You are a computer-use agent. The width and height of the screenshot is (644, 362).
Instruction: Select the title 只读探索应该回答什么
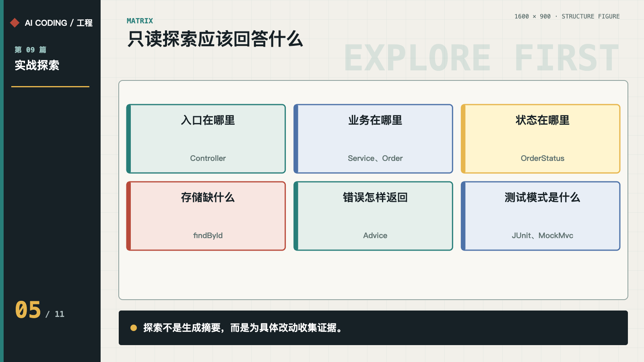click(x=215, y=39)
